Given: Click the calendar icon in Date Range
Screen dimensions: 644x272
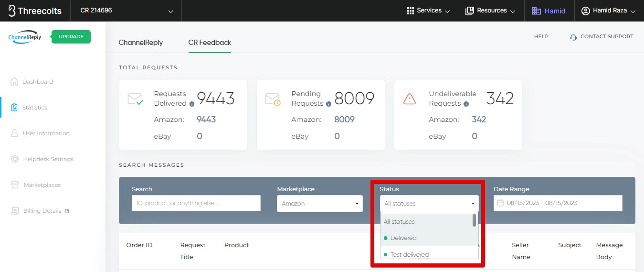Looking at the screenshot, I should point(500,203).
